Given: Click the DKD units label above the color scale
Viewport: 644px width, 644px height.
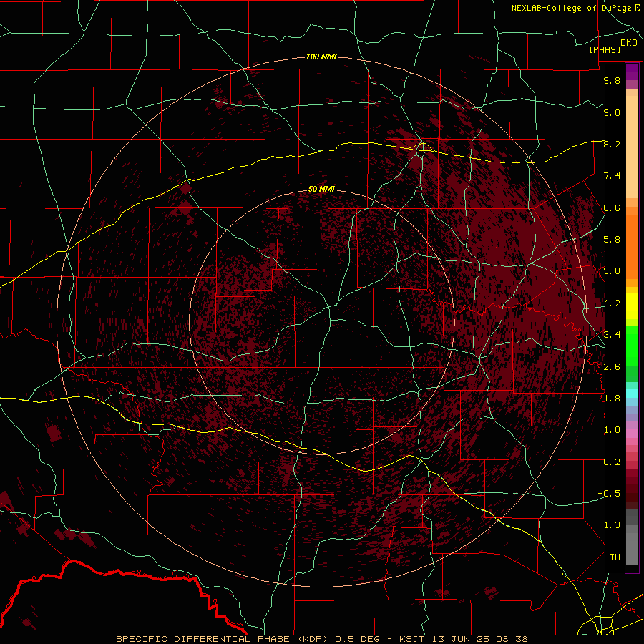Looking at the screenshot, I should [629, 43].
